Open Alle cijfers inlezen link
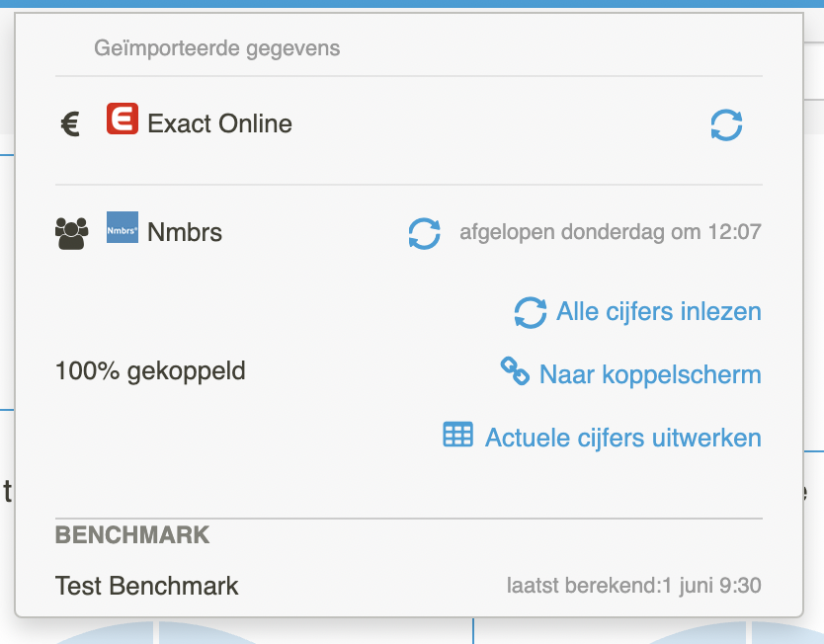 click(x=659, y=311)
